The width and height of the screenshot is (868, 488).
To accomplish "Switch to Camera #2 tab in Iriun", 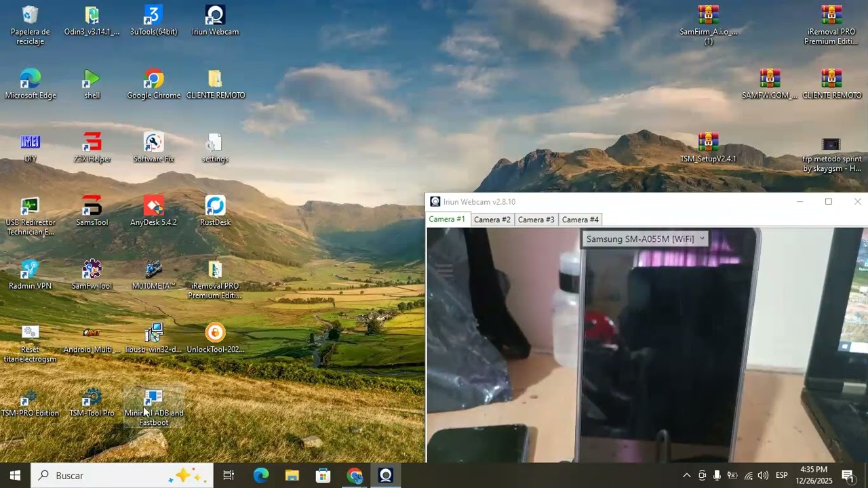I will (x=492, y=220).
